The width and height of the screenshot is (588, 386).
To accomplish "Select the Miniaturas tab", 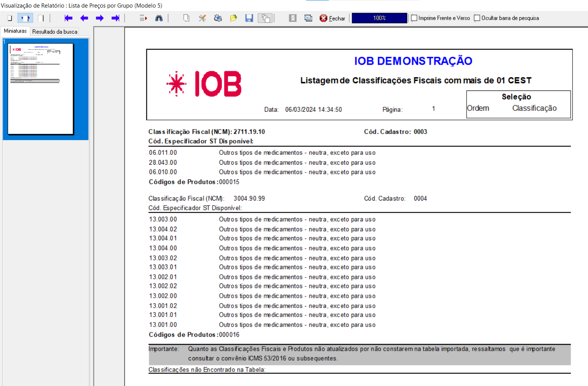I will click(15, 31).
